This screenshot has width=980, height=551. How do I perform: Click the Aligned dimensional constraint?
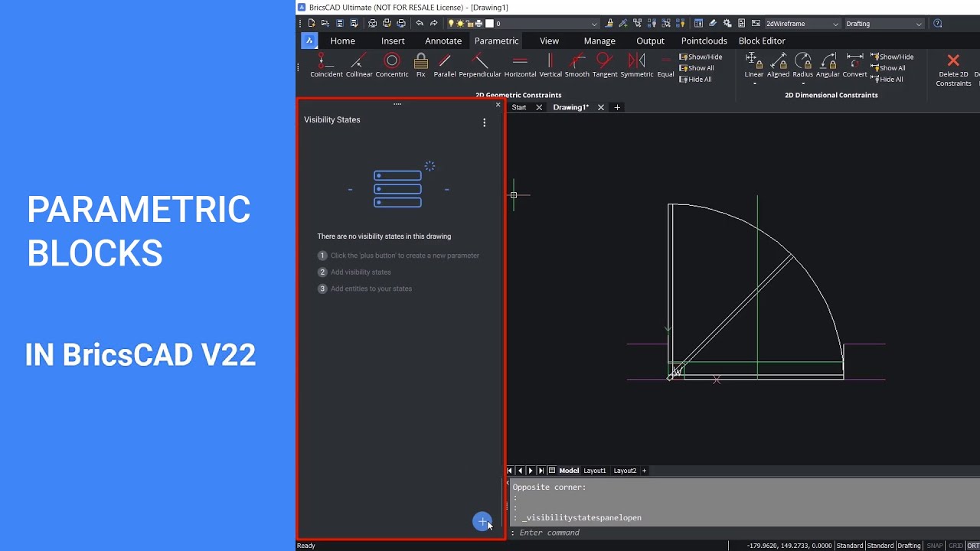click(779, 65)
